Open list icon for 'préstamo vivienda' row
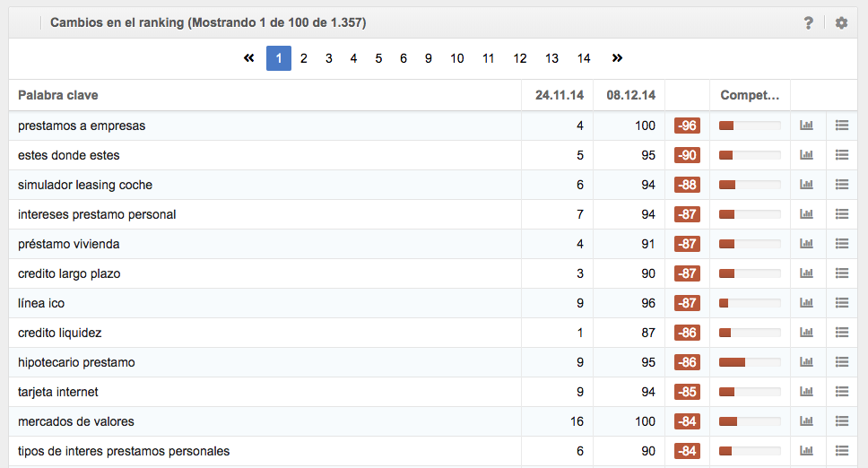868x468 pixels. tap(841, 244)
